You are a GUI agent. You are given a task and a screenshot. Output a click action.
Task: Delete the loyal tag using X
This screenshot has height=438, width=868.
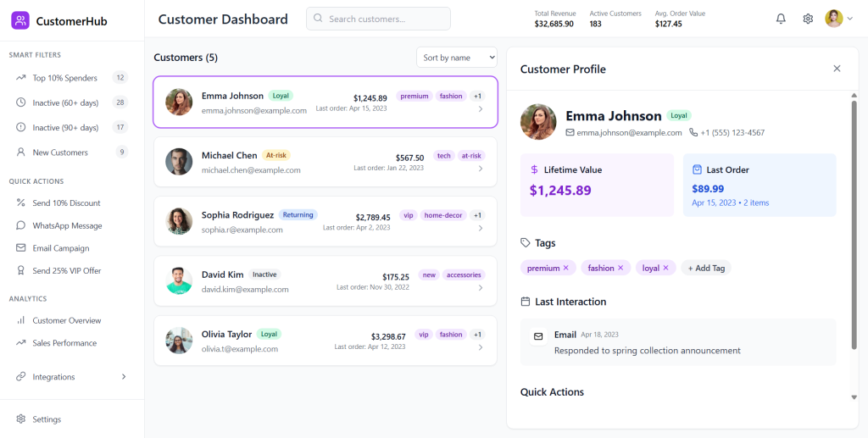pyautogui.click(x=666, y=268)
